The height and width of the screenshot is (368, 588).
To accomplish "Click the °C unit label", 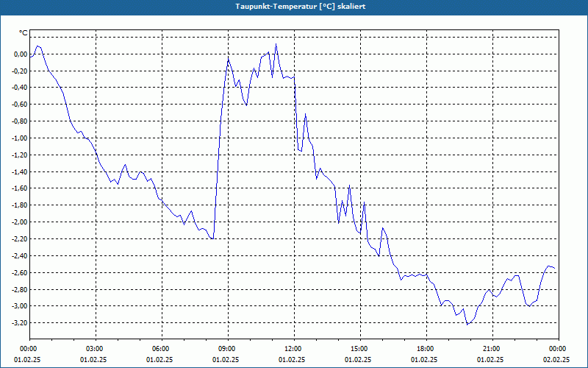I will tap(24, 33).
